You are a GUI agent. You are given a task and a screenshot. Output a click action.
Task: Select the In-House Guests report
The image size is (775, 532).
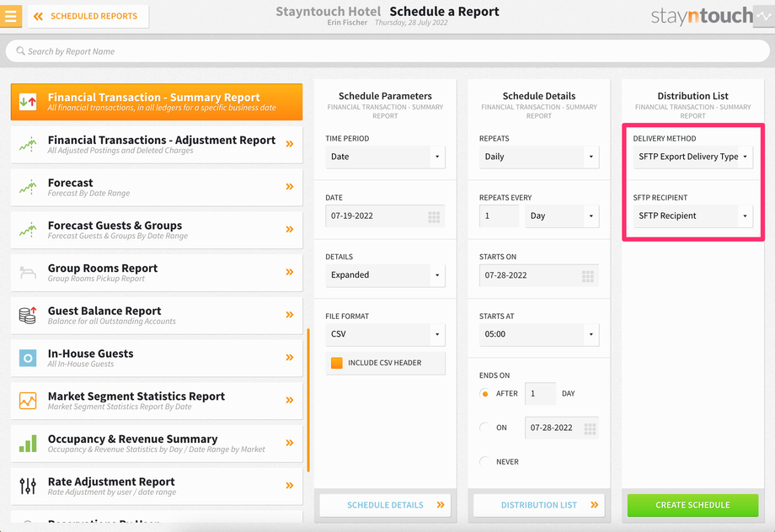coord(157,358)
